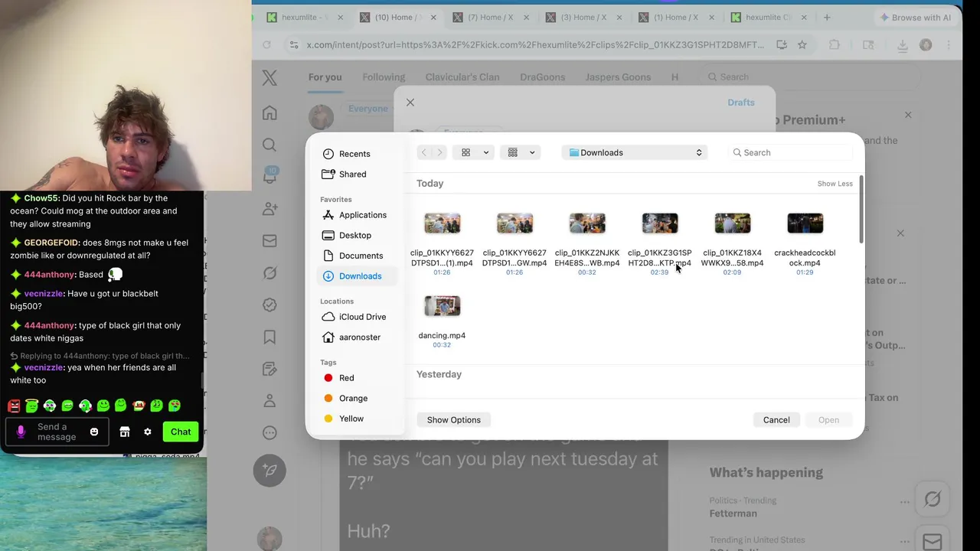Open Documents in the sidebar
The width and height of the screenshot is (980, 551).
click(x=361, y=256)
